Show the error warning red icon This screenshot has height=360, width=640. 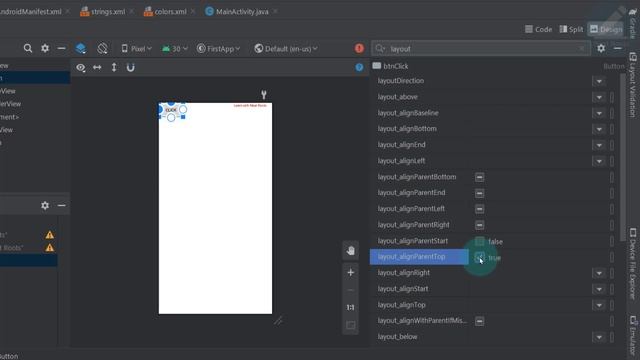coord(359,49)
